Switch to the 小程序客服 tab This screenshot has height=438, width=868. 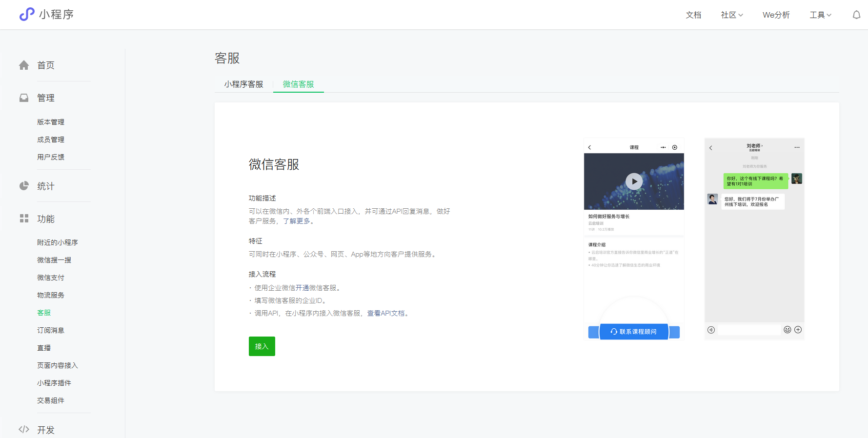[243, 84]
